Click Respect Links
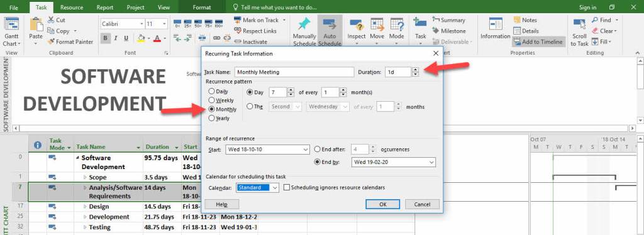644x235 pixels. tap(255, 31)
